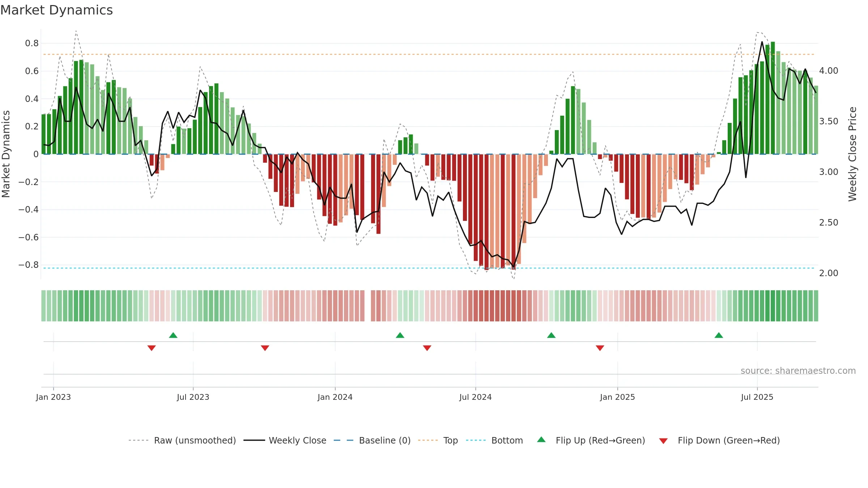Click the black Weekly Close legend line sample
Image resolution: width=868 pixels, height=488 pixels.
click(254, 440)
